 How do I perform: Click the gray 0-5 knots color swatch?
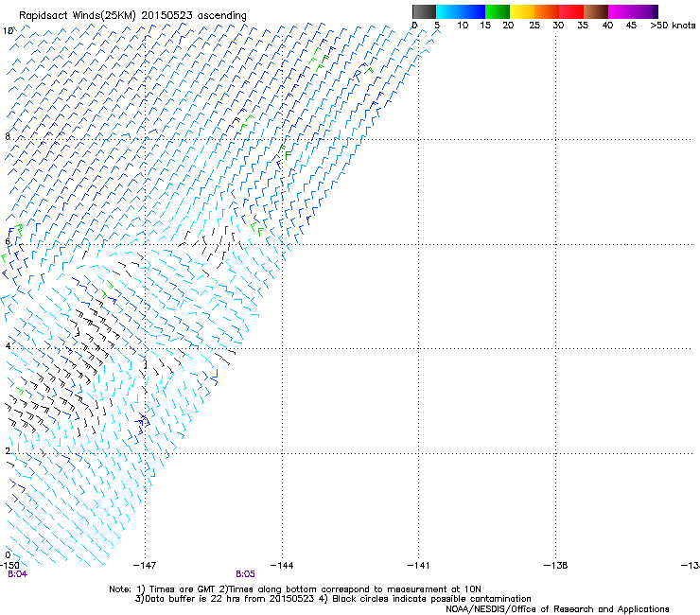(x=424, y=11)
